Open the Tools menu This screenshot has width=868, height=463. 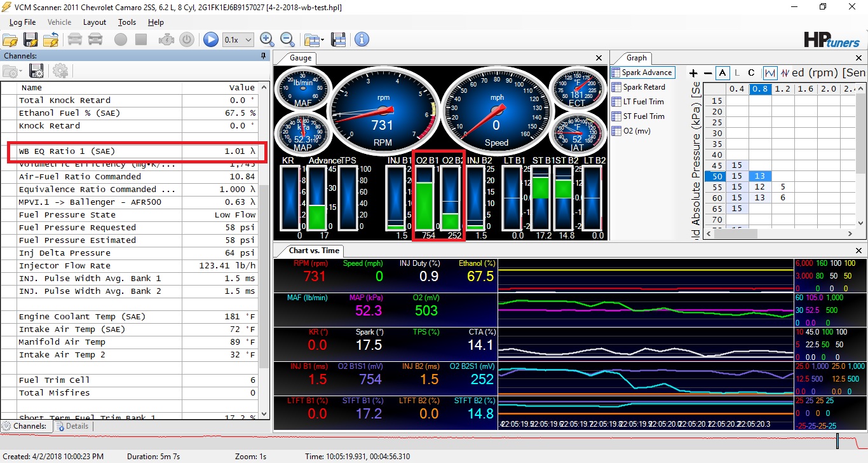tap(127, 22)
